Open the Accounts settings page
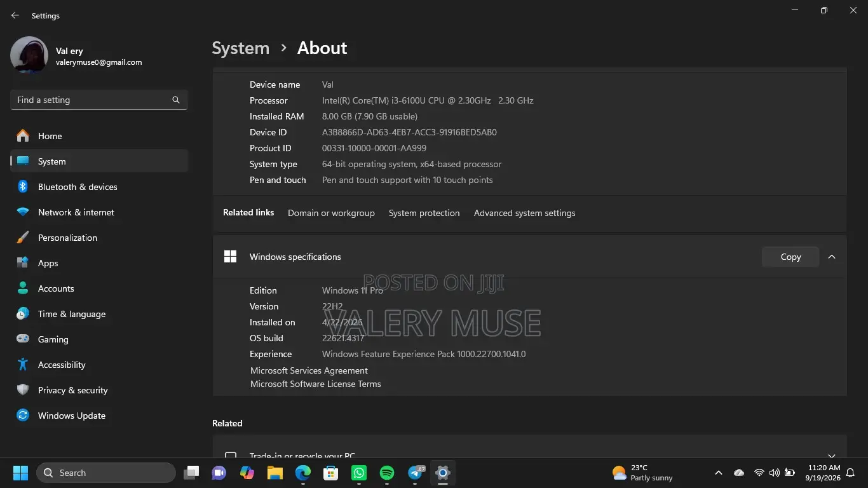Image resolution: width=868 pixels, height=488 pixels. click(x=99, y=288)
